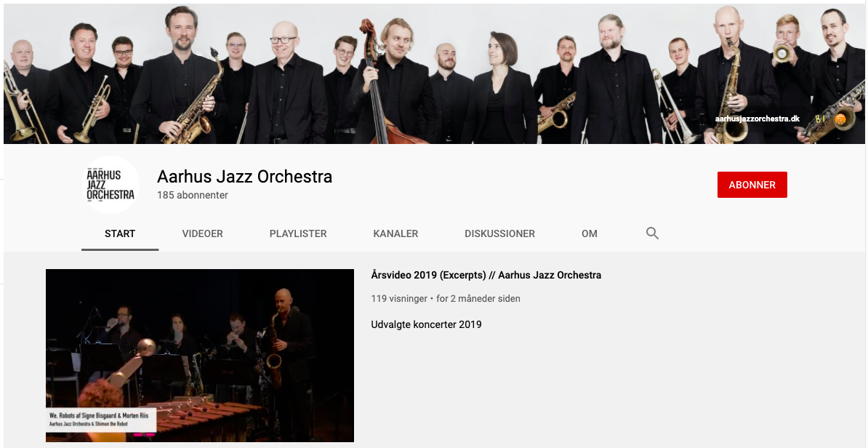Open the 'Årsvideo 2019 (Excerpts)' video title

(x=486, y=275)
